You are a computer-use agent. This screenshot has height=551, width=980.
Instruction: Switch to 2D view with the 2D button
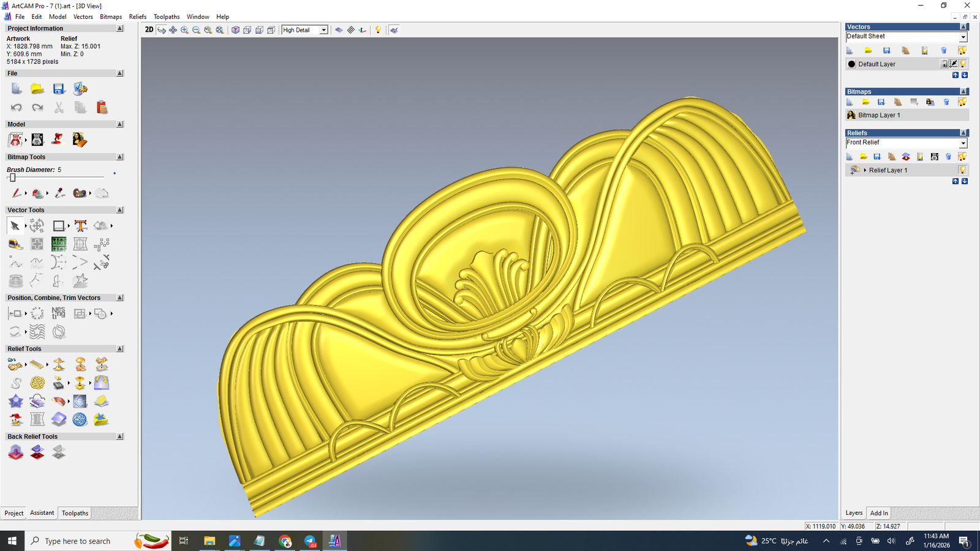(149, 30)
